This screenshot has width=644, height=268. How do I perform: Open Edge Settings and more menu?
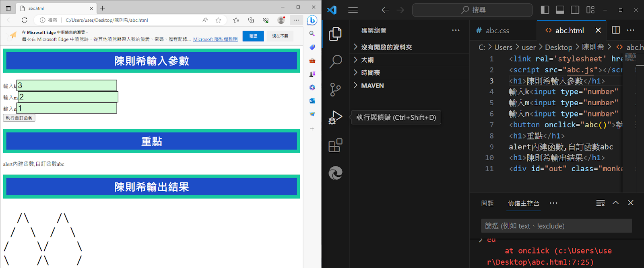coord(296,20)
